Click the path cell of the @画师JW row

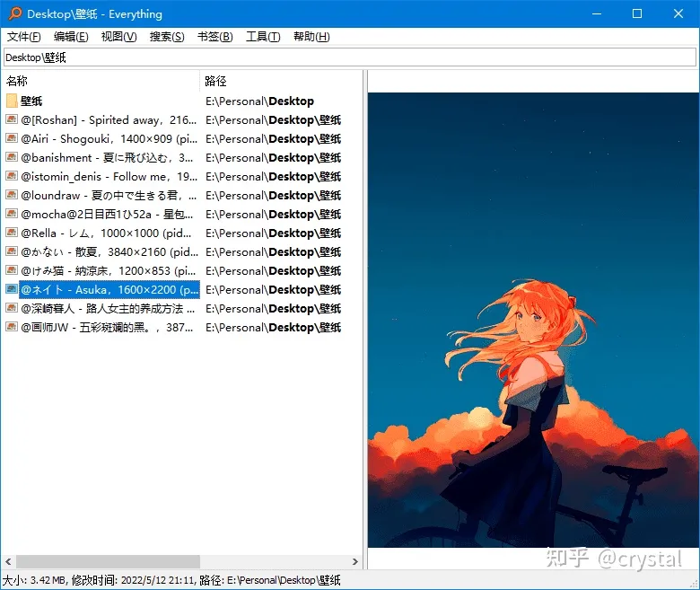tap(273, 328)
